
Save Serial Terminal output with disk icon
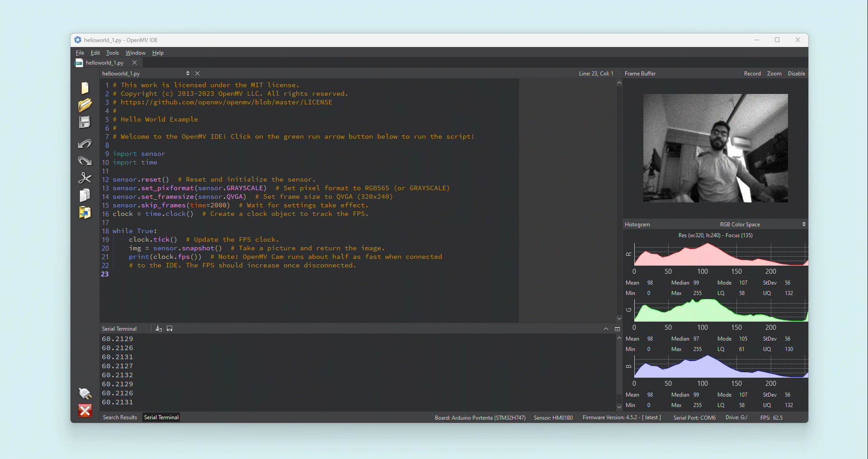170,328
